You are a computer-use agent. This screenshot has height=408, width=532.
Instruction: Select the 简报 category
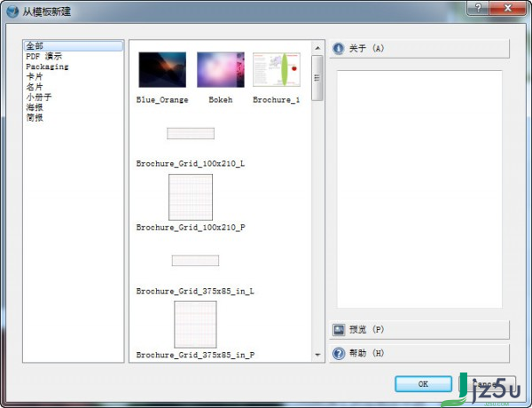coord(35,117)
